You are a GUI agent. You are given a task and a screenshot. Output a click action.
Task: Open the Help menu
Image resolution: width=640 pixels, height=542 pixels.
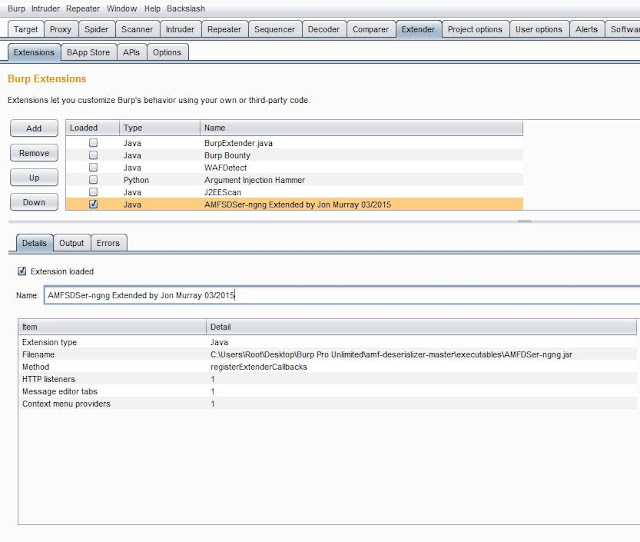click(x=152, y=9)
